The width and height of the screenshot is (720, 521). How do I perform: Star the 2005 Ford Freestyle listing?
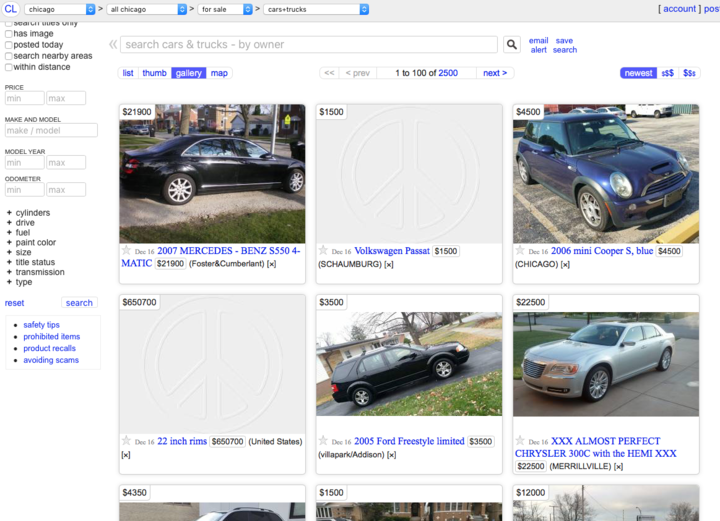323,441
